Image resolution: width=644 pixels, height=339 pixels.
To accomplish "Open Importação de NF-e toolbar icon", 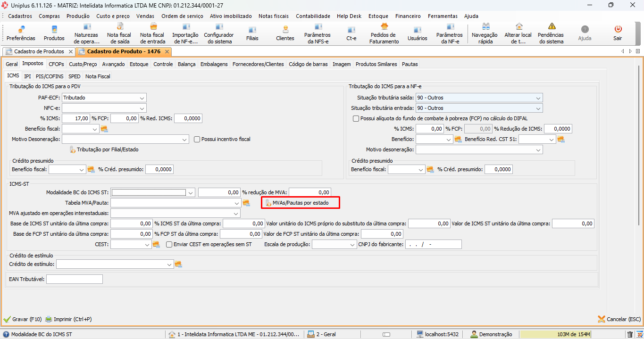I will (x=185, y=33).
